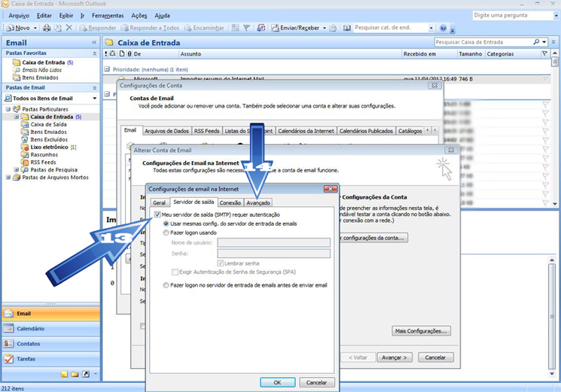The height and width of the screenshot is (392, 561).
Task: Click the blue Help question icon
Action: pos(443,28)
